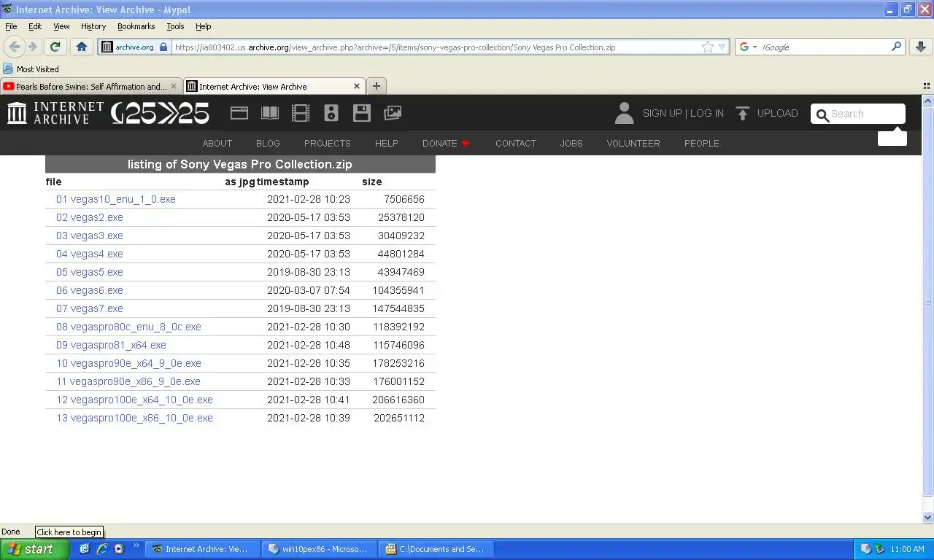The image size is (934, 560).
Task: Open the DONATE link with heart
Action: click(x=446, y=143)
